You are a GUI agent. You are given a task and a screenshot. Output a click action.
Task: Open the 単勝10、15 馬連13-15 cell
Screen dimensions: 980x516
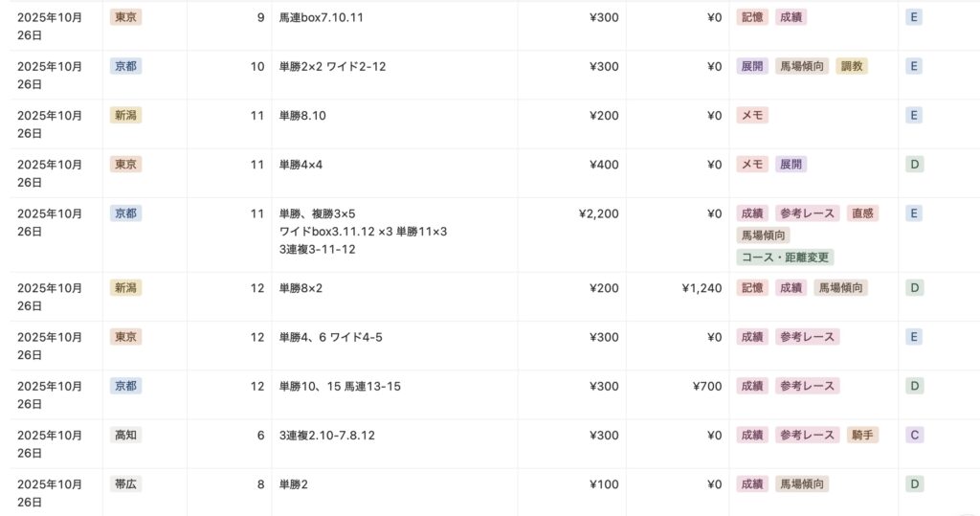click(340, 386)
